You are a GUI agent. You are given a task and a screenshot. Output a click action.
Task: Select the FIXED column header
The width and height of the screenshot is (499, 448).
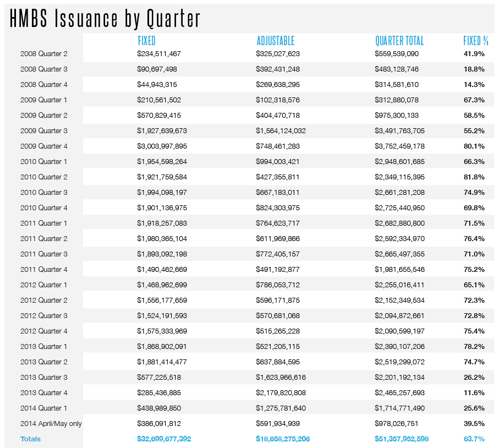pyautogui.click(x=146, y=41)
